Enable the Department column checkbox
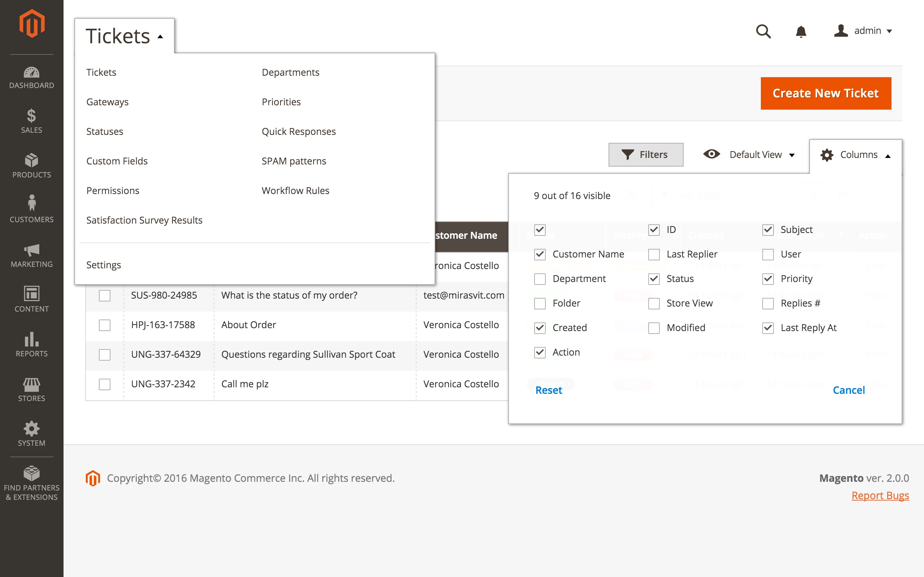Image resolution: width=924 pixels, height=577 pixels. [x=540, y=278]
